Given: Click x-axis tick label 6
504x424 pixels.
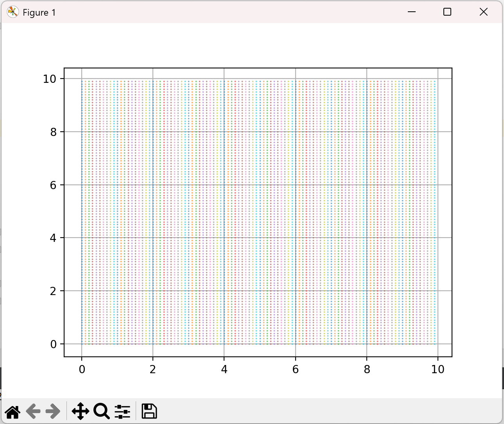Looking at the screenshot, I should pyautogui.click(x=296, y=369).
